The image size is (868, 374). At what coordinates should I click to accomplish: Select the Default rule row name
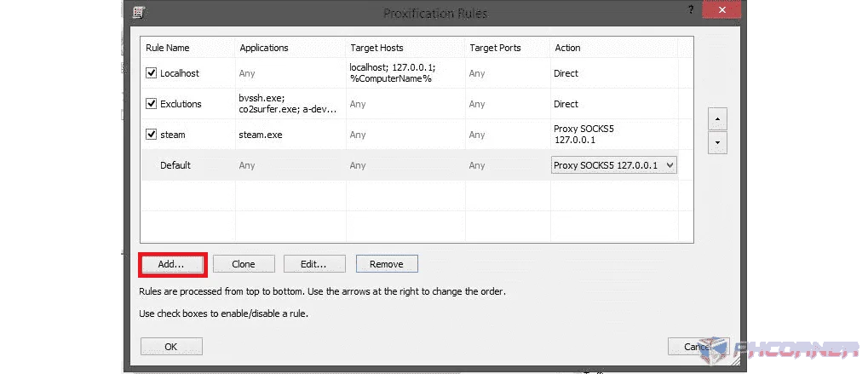point(175,165)
